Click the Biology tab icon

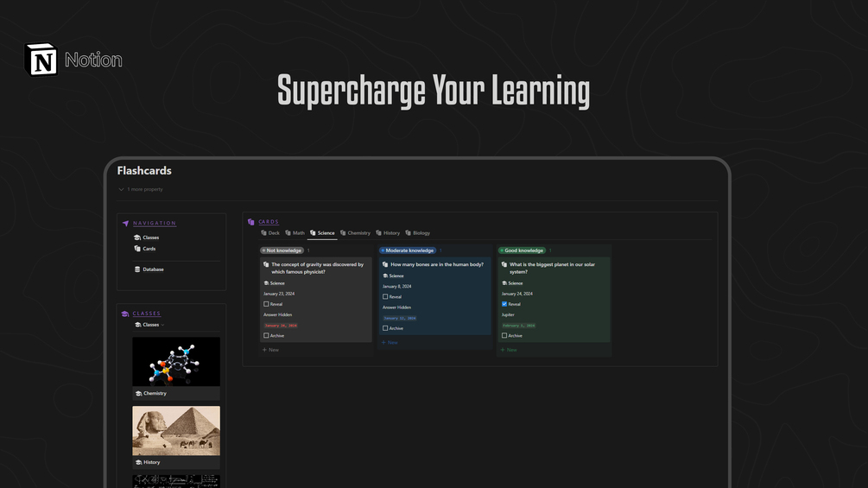[x=408, y=233]
